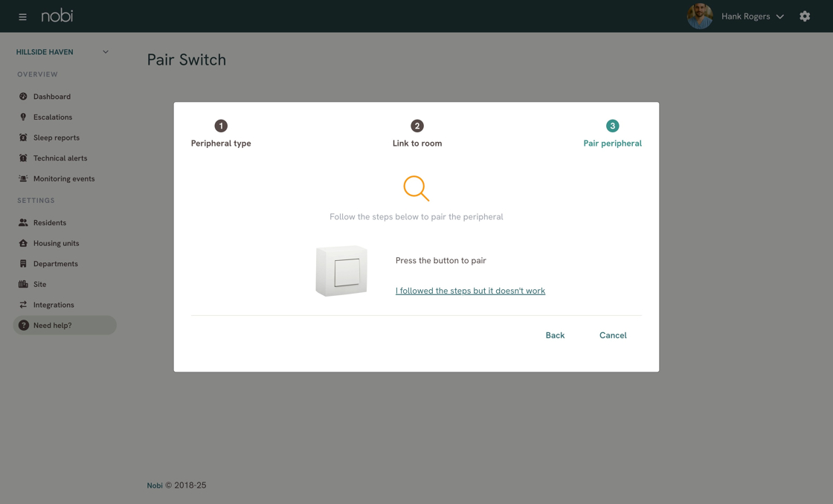Cancel the pairing dialog

coord(613,335)
